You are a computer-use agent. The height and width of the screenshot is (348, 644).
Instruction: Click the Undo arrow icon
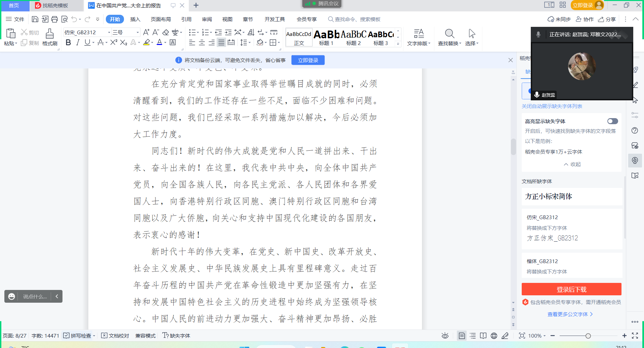[74, 19]
